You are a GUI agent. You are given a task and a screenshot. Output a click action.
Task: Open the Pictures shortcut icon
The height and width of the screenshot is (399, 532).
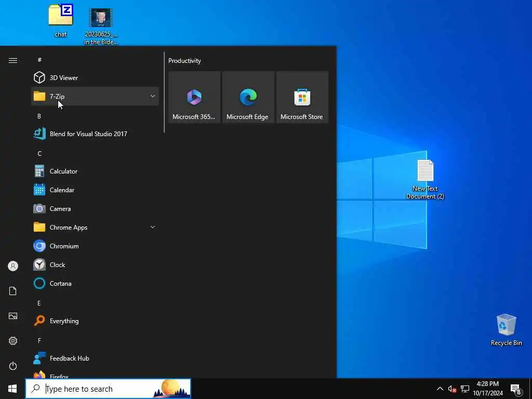[x=13, y=316]
